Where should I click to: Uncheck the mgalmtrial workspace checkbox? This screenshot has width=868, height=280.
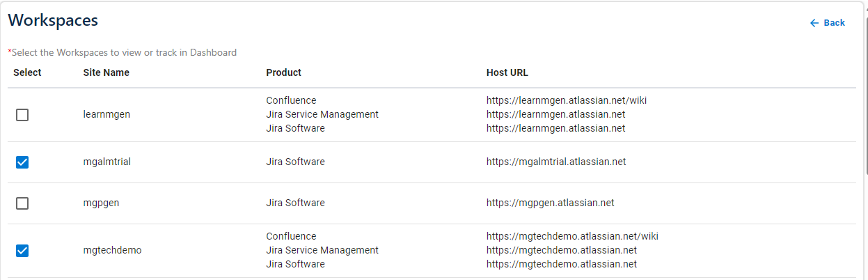[x=22, y=162]
